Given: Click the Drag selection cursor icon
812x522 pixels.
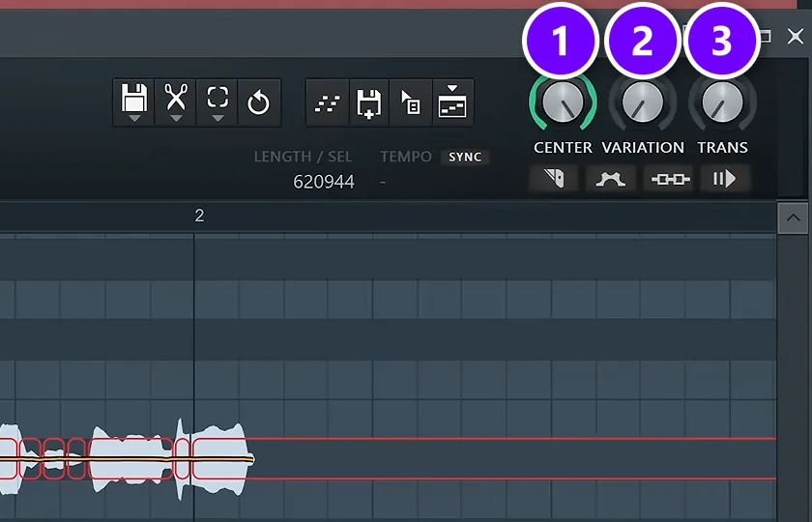Looking at the screenshot, I should click(x=411, y=102).
